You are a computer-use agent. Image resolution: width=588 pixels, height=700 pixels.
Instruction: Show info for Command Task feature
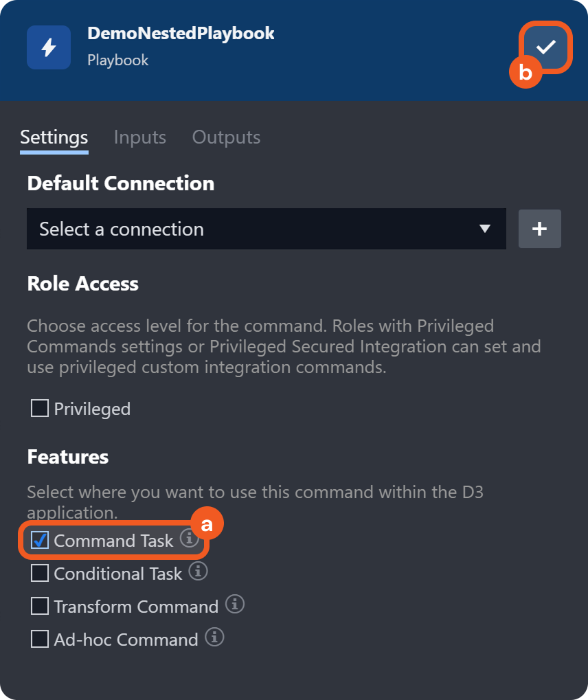click(x=189, y=539)
